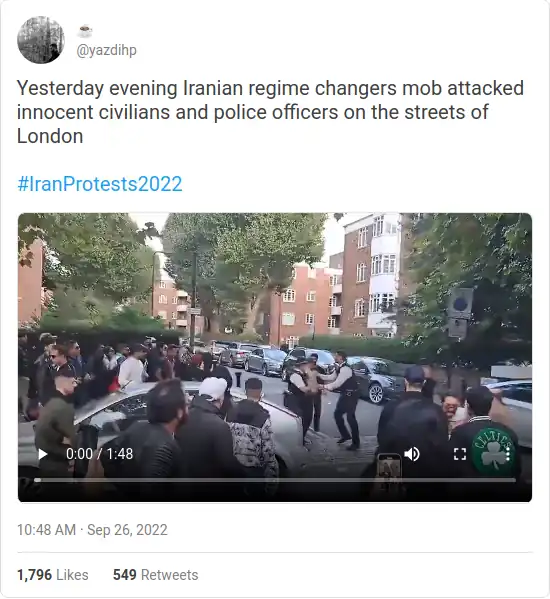Open the video's three-dot more options
550x599 pixels.
tap(508, 454)
